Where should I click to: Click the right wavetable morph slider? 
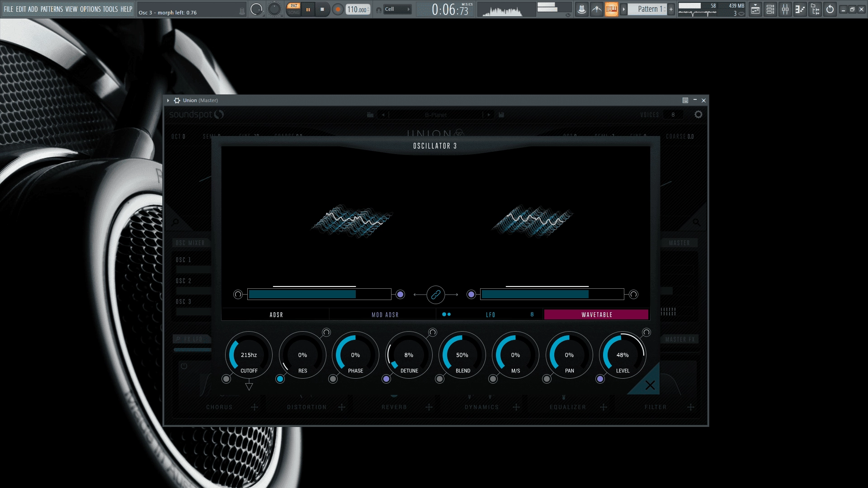tap(552, 295)
